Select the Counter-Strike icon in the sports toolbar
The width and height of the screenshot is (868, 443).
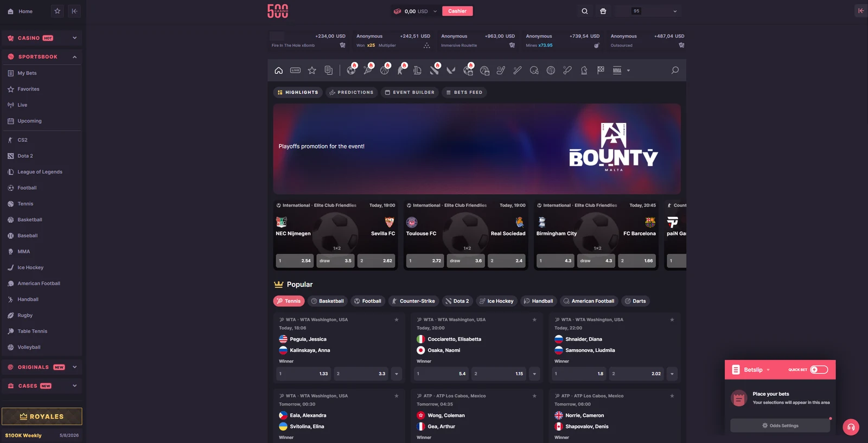coord(401,70)
